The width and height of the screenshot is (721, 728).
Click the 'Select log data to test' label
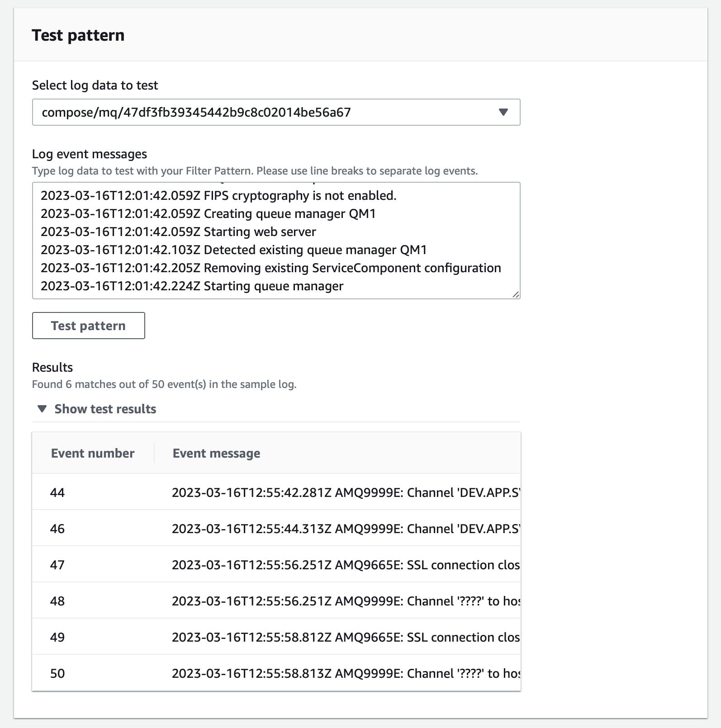click(95, 85)
